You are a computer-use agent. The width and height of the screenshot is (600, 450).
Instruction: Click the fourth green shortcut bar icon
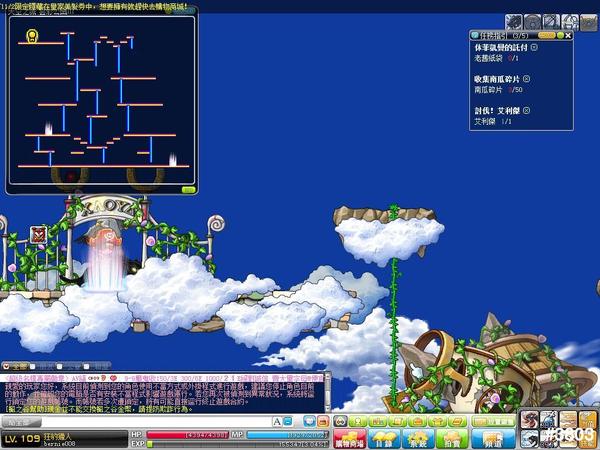coord(397,422)
